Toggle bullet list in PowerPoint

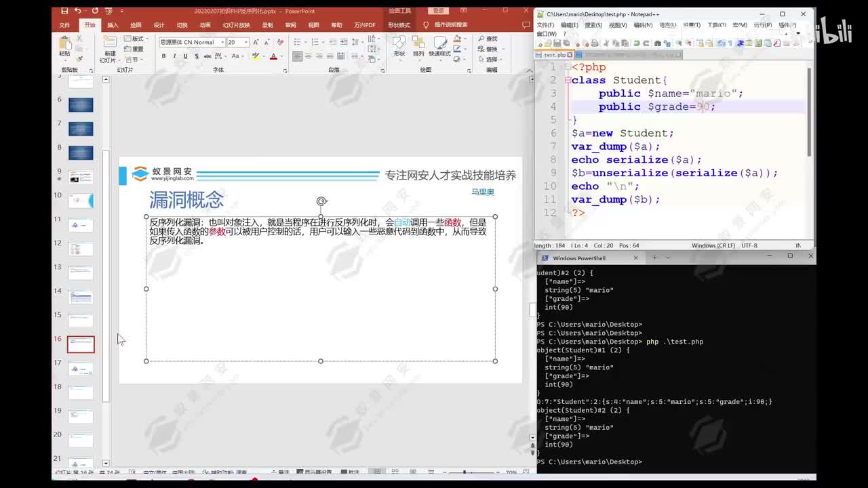[x=298, y=42]
